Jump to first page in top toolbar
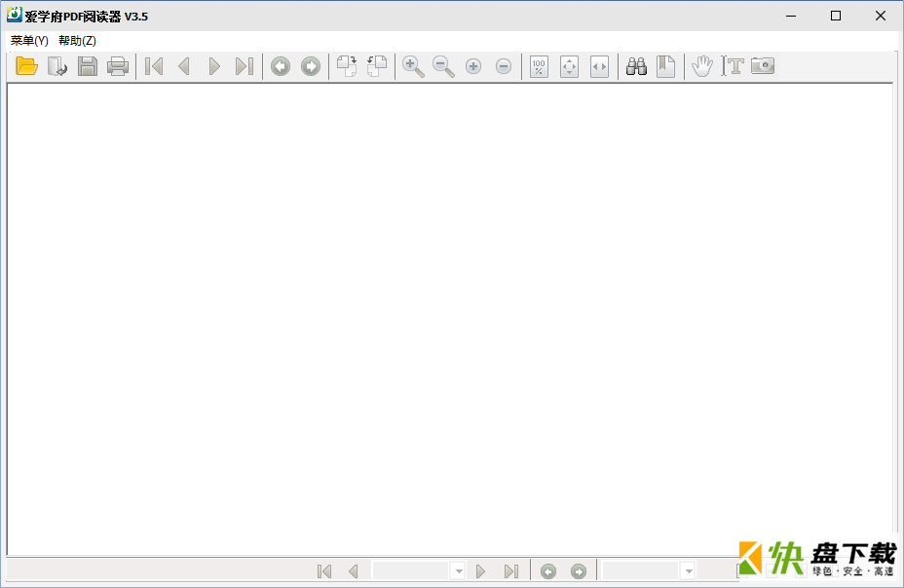 pos(154,66)
